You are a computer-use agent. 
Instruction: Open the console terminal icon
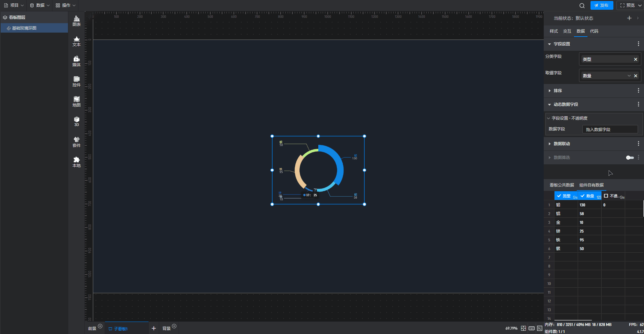[540, 328]
